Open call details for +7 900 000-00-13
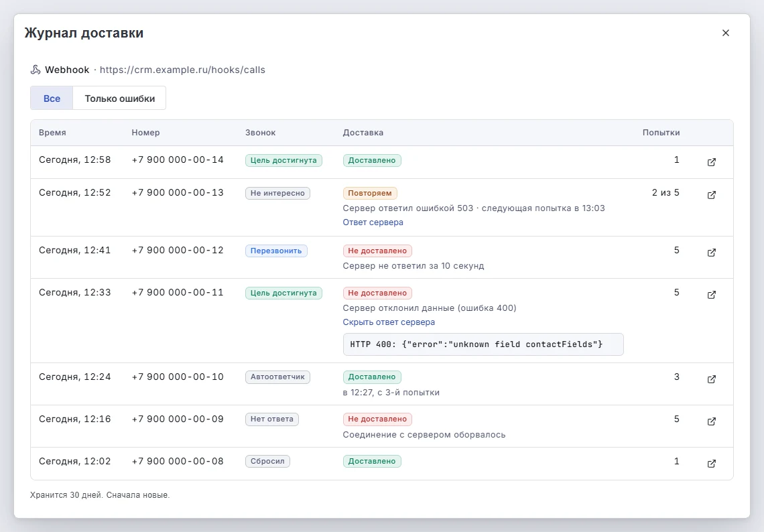Image resolution: width=764 pixels, height=532 pixels. point(711,195)
